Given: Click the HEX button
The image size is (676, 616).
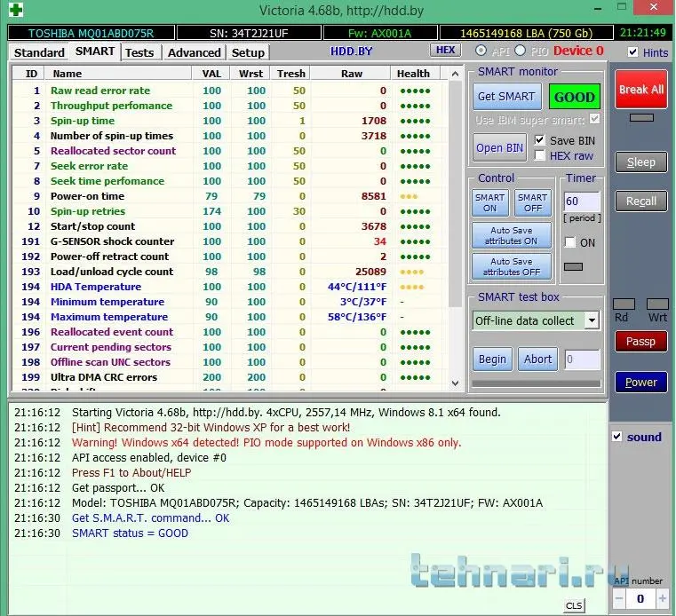Looking at the screenshot, I should pyautogui.click(x=445, y=50).
